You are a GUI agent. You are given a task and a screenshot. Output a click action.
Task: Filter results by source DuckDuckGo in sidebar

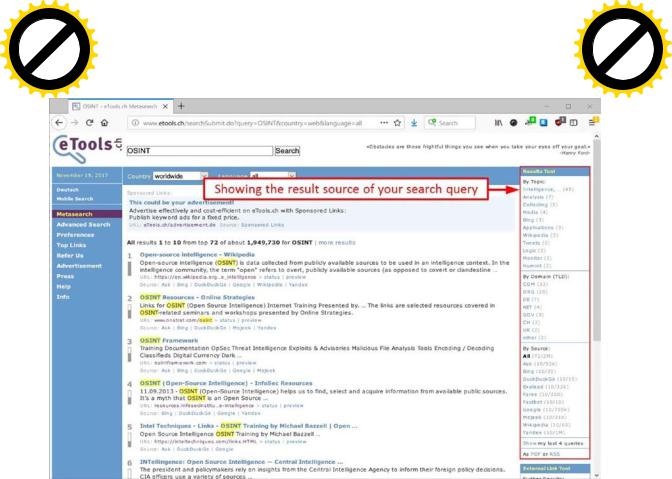(550, 379)
